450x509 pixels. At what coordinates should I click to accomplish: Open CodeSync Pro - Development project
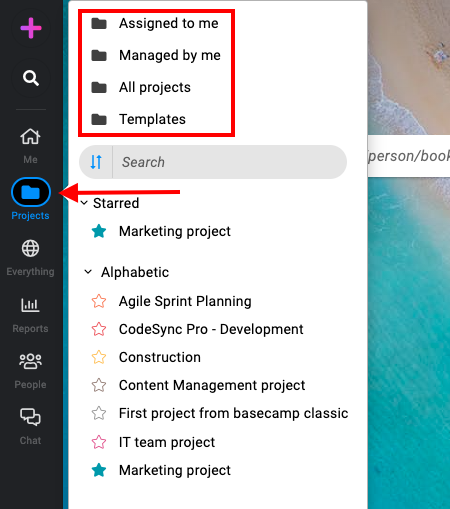coord(211,329)
